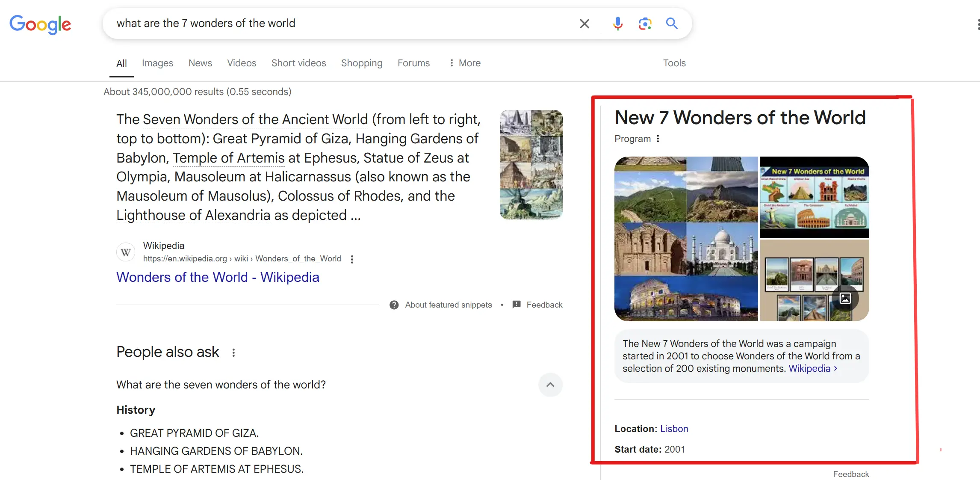Open the Videos tab
980x480 pixels.
(242, 63)
